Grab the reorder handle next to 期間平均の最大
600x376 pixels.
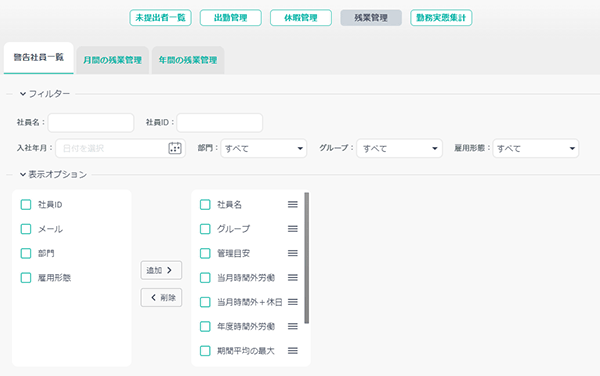(x=293, y=351)
